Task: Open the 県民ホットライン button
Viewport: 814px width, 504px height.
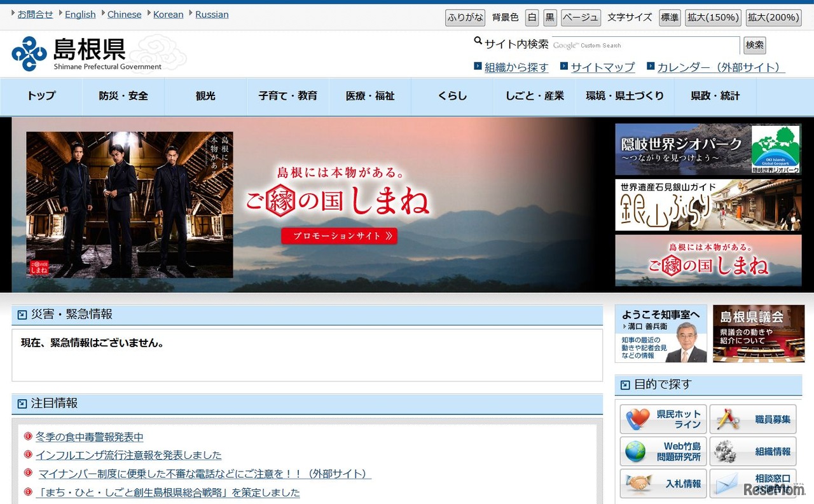Action: pyautogui.click(x=663, y=419)
